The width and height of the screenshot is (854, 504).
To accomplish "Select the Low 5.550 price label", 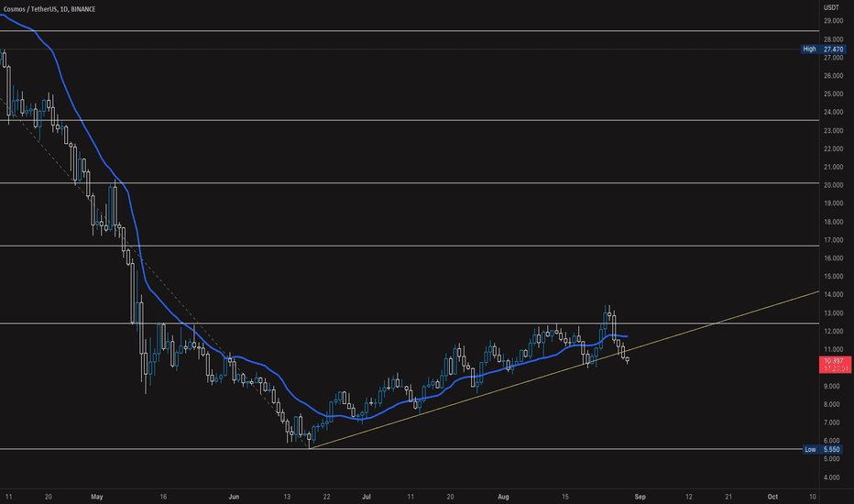I will 824,450.
